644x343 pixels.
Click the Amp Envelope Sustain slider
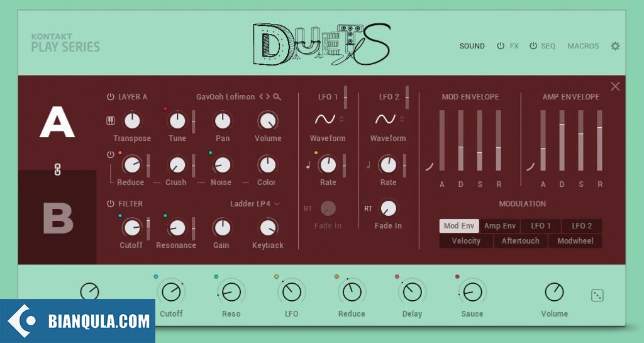tap(580, 140)
